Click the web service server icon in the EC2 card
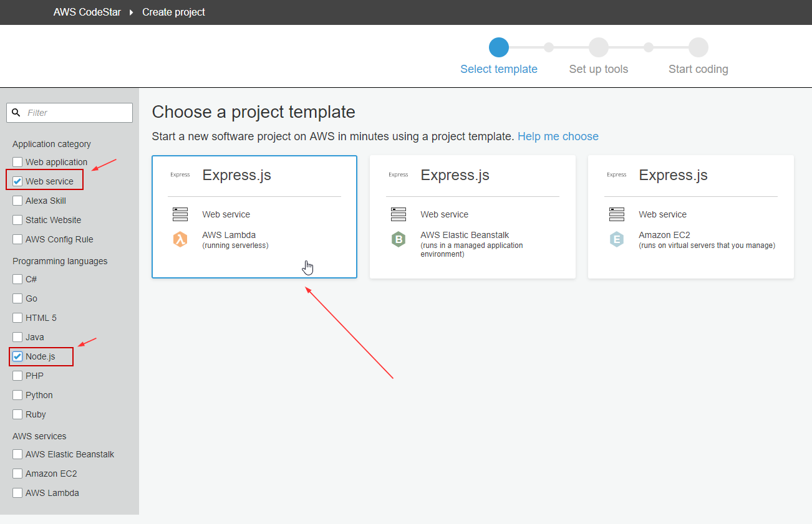 (617, 214)
